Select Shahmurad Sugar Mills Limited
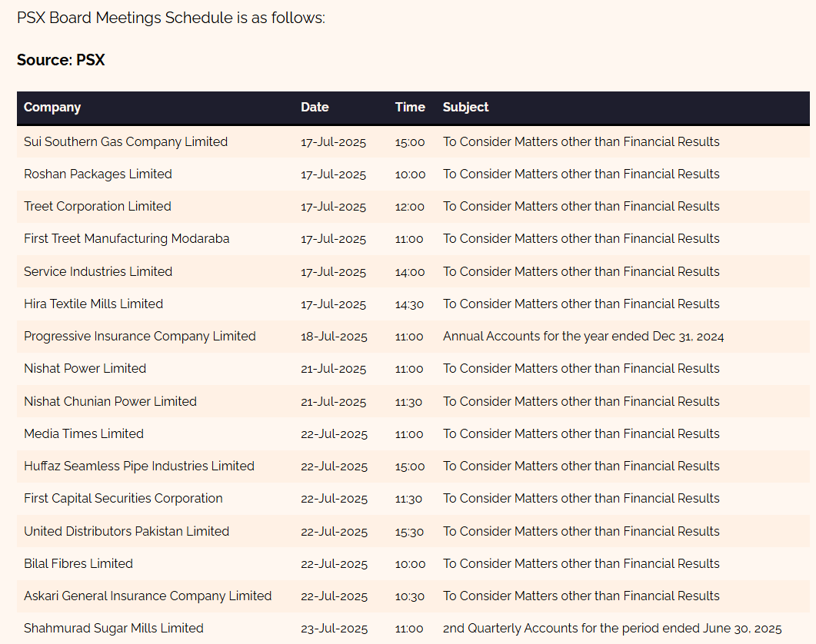Image resolution: width=816 pixels, height=644 pixels. (114, 628)
